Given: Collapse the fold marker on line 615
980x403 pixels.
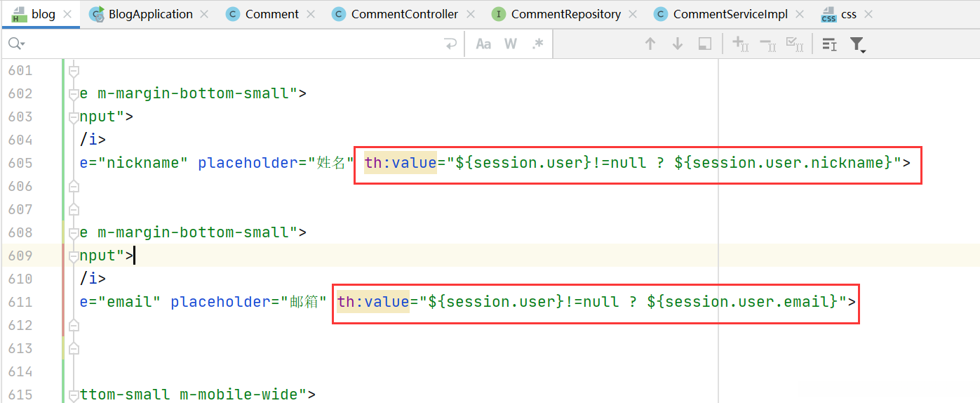Looking at the screenshot, I should pos(74,395).
